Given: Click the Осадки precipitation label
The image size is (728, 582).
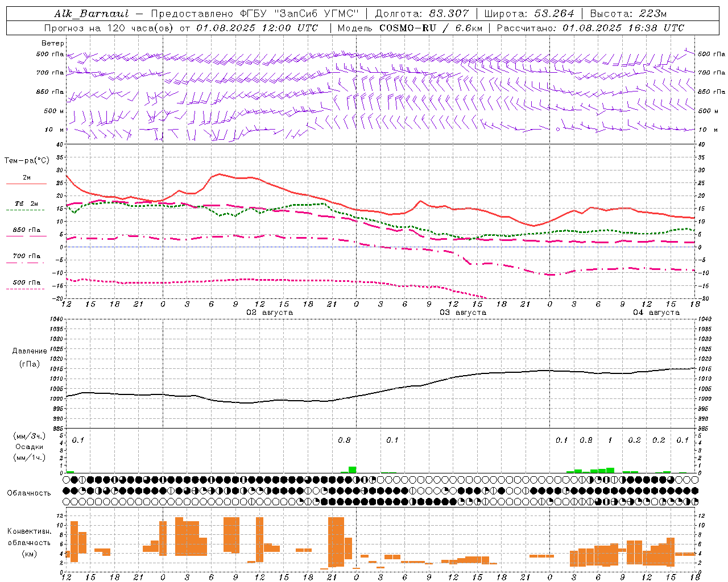Looking at the screenshot, I should click(29, 447).
